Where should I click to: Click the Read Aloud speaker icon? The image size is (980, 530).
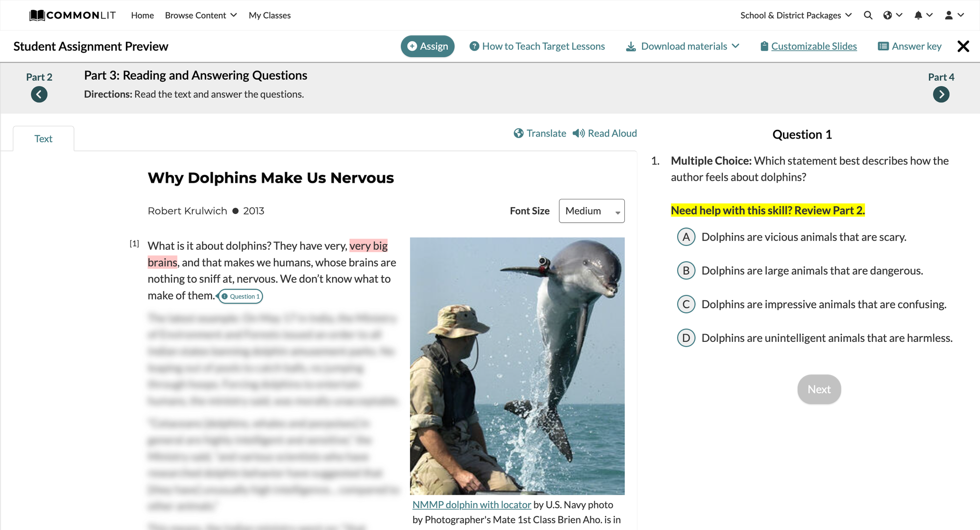point(579,133)
